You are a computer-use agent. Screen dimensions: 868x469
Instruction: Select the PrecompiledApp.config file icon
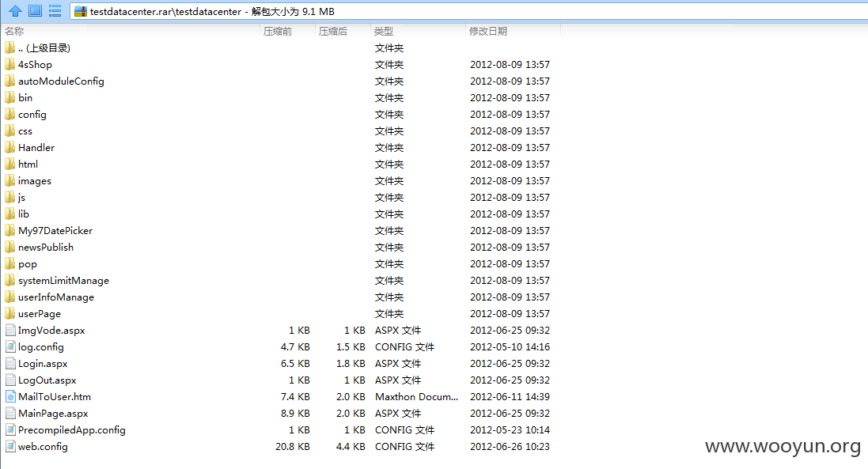pos(10,429)
